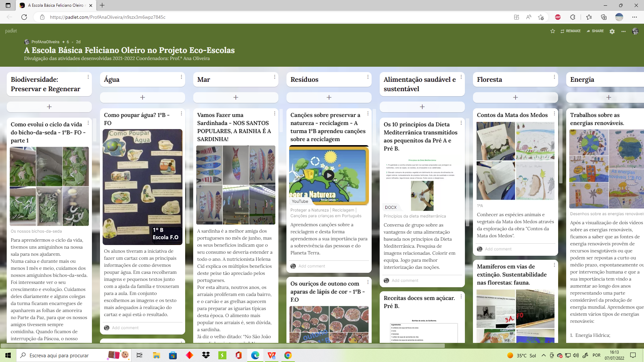
Task: Open the SHARE panel
Action: 595,31
